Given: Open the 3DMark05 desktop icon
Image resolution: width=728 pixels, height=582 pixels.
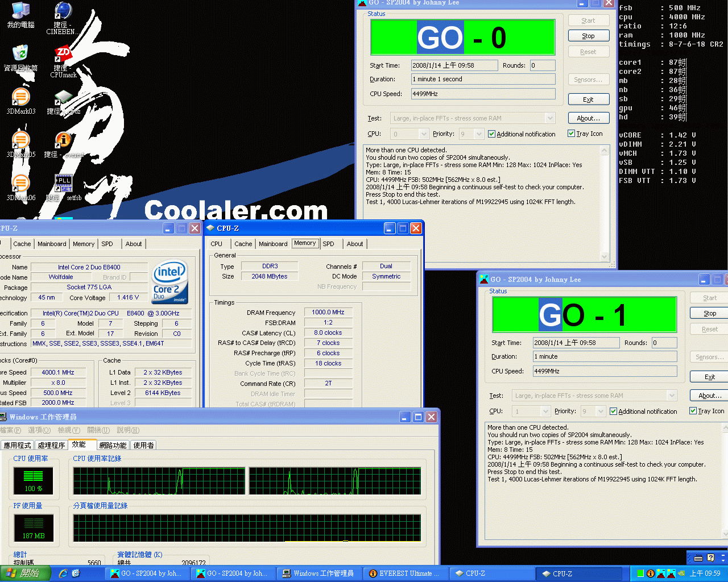Looking at the screenshot, I should 20,144.
